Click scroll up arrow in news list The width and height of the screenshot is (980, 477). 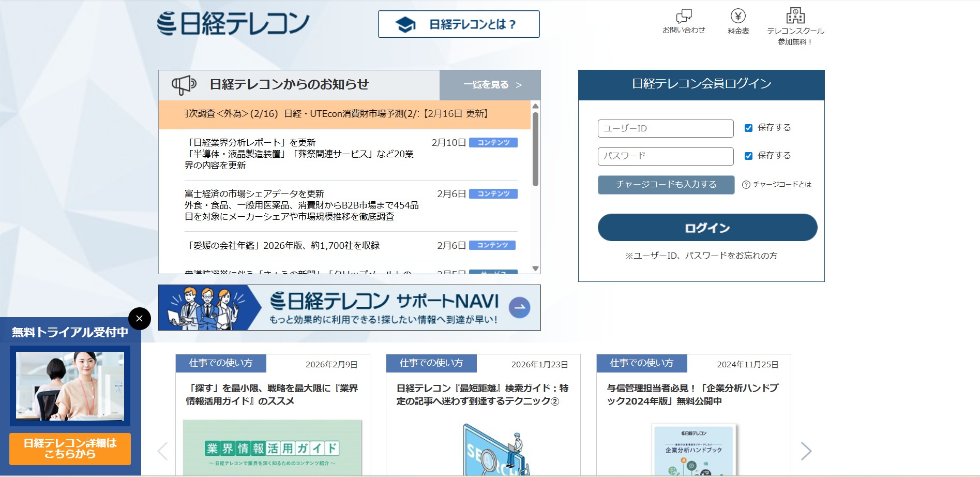coord(535,106)
